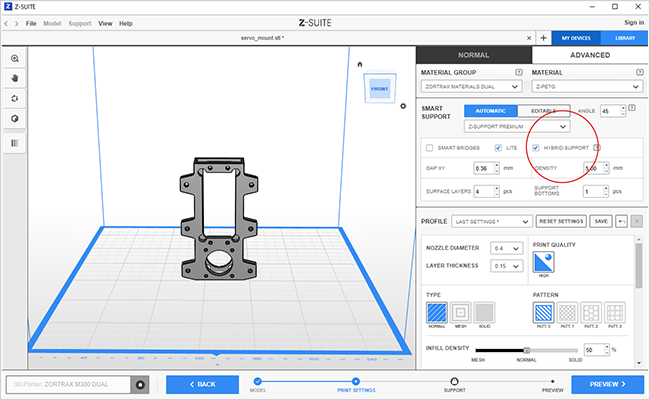650x400 pixels.
Task: Click the Support step marker
Action: (x=454, y=381)
